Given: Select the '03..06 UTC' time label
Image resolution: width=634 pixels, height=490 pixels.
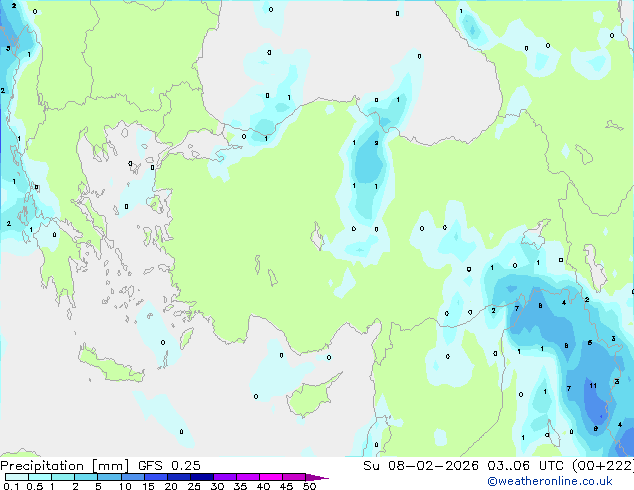Looking at the screenshot, I should pyautogui.click(x=525, y=466).
